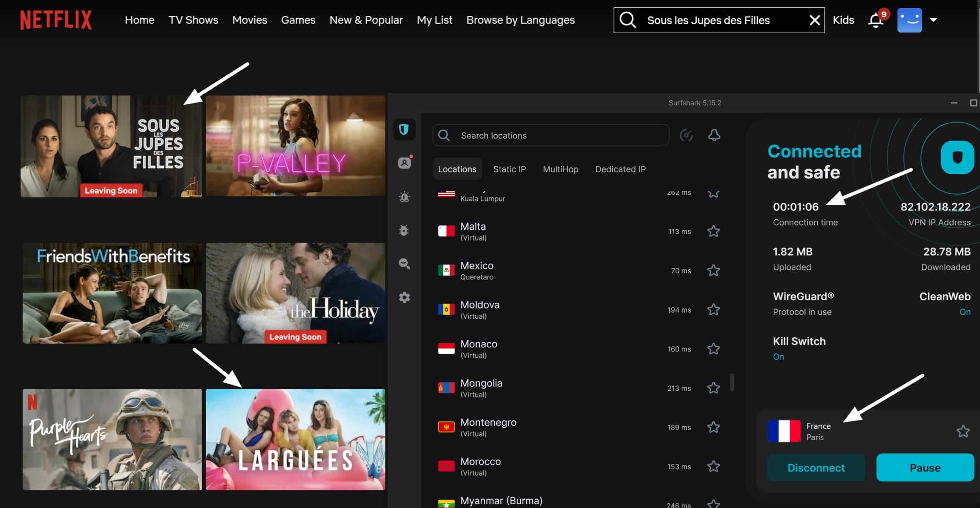Open Browse by Languages
The height and width of the screenshot is (508, 980).
[521, 20]
